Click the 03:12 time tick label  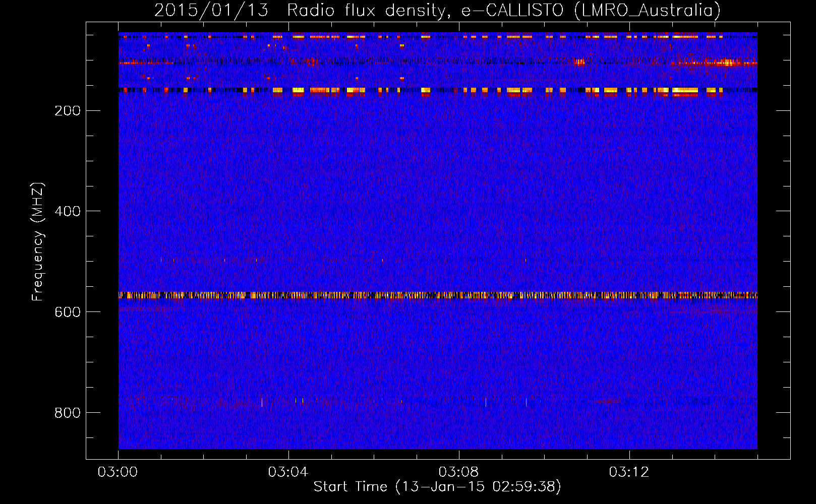point(629,472)
